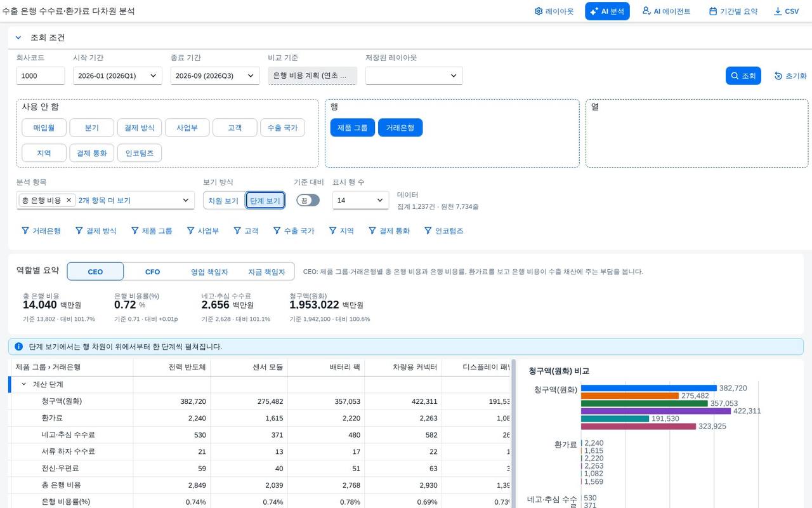Switch to the CFO role tab
The image size is (812, 508).
click(152, 272)
